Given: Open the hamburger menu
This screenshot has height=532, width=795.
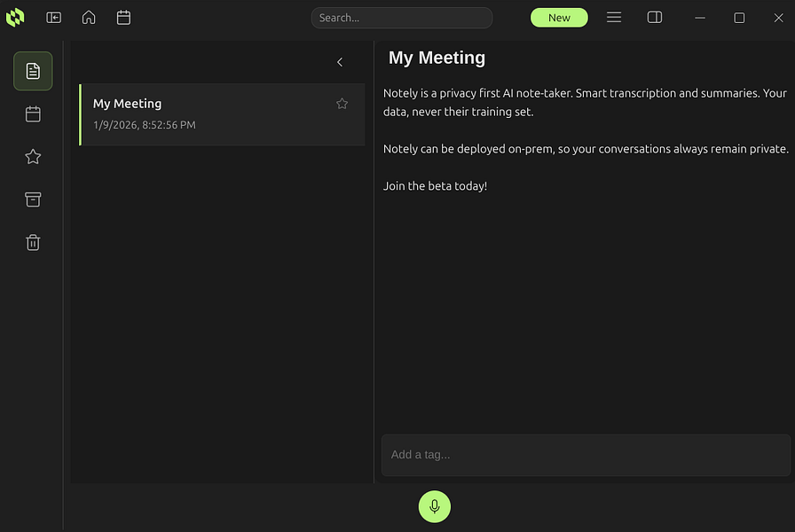Looking at the screenshot, I should (613, 18).
